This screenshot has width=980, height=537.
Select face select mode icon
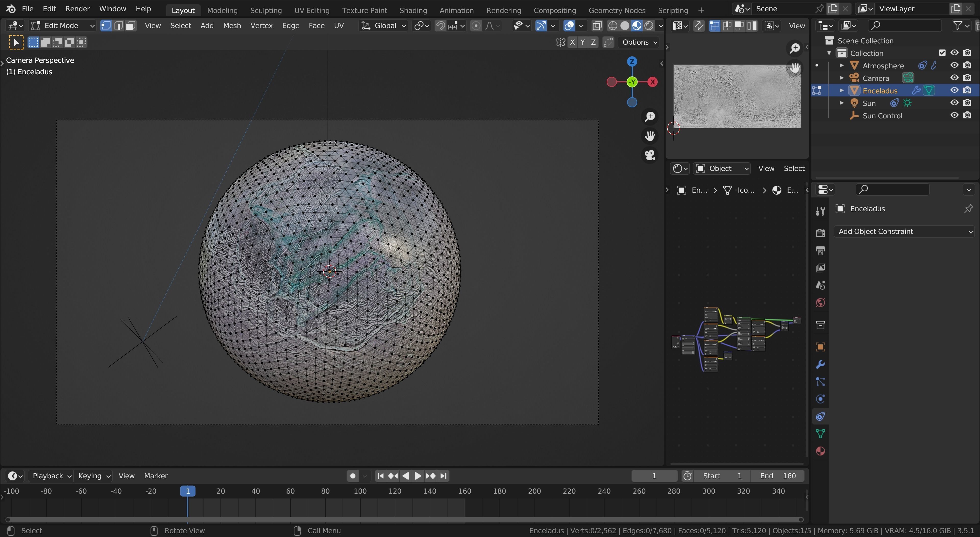[131, 26]
